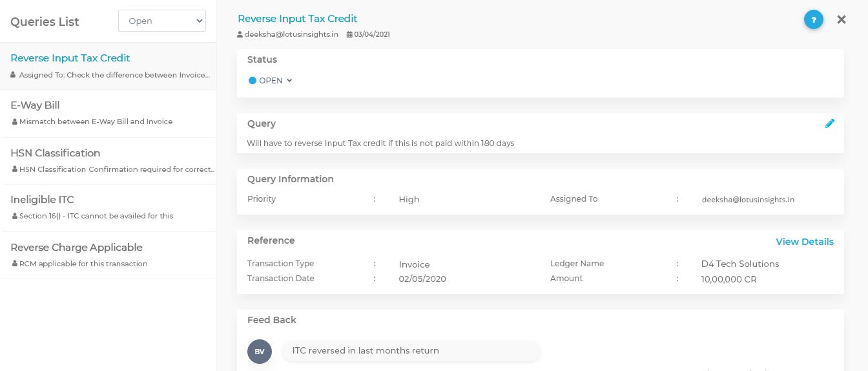
Task: Close the query detail panel
Action: pos(841,19)
